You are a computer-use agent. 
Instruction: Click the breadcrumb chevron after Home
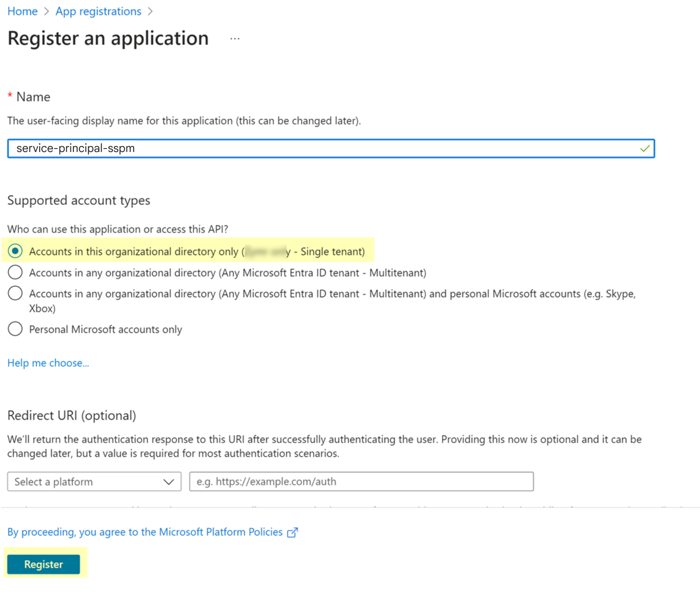coord(46,11)
